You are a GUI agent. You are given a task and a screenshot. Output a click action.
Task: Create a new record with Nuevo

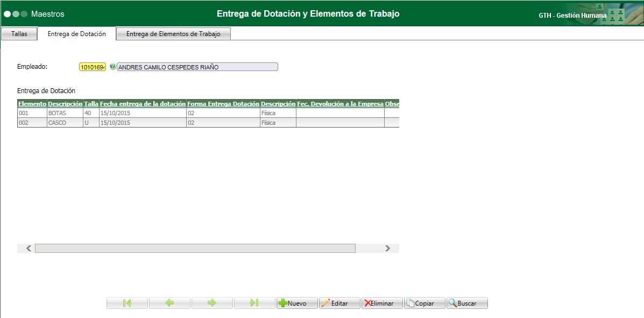[x=297, y=303]
